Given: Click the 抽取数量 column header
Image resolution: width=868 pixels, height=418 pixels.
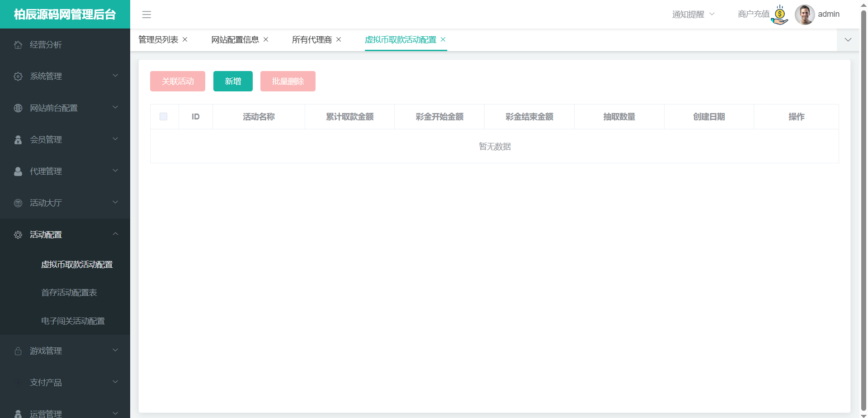Looking at the screenshot, I should click(x=619, y=117).
